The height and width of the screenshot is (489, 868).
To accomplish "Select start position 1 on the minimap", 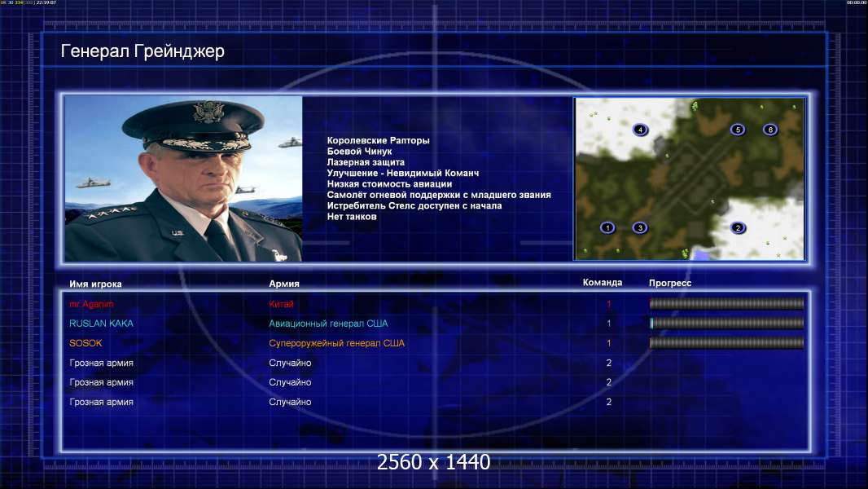I will coord(607,227).
